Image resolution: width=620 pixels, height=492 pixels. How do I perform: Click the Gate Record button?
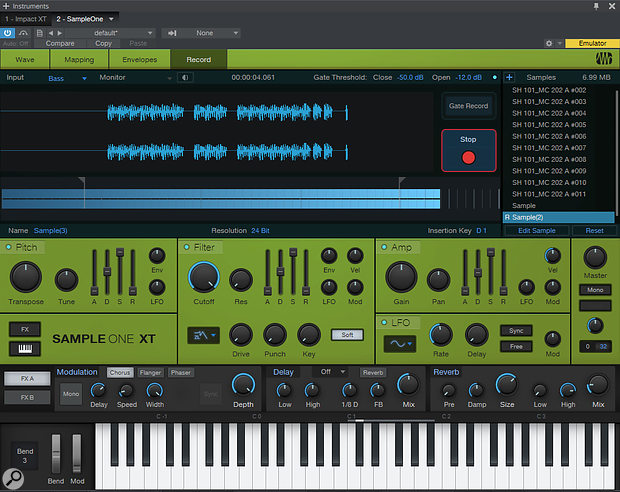pos(469,106)
